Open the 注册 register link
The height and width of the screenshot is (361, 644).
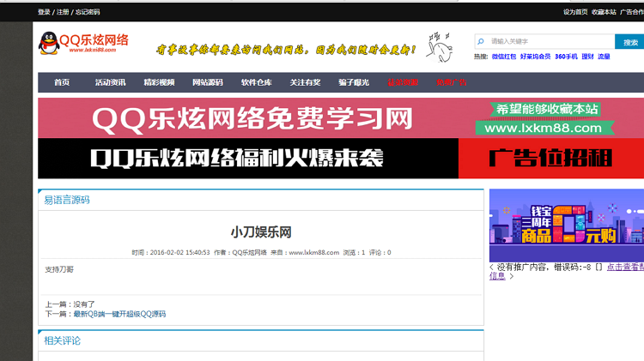(x=63, y=12)
